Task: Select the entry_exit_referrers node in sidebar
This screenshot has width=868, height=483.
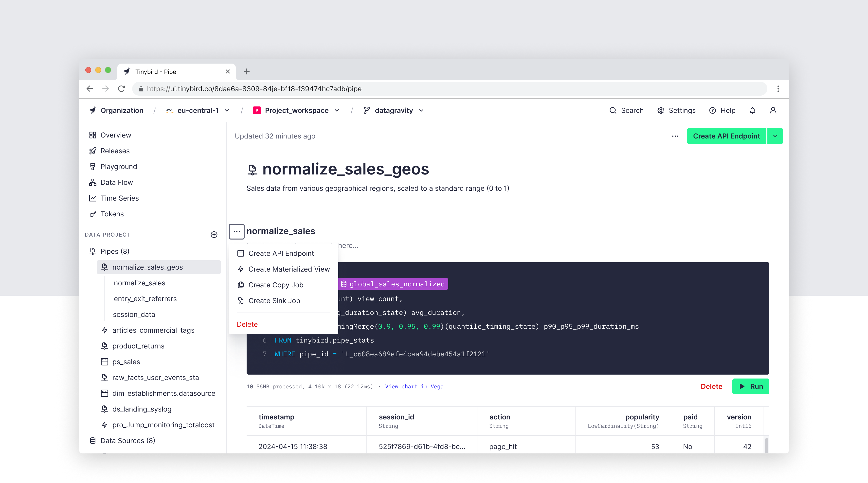Action: point(145,299)
